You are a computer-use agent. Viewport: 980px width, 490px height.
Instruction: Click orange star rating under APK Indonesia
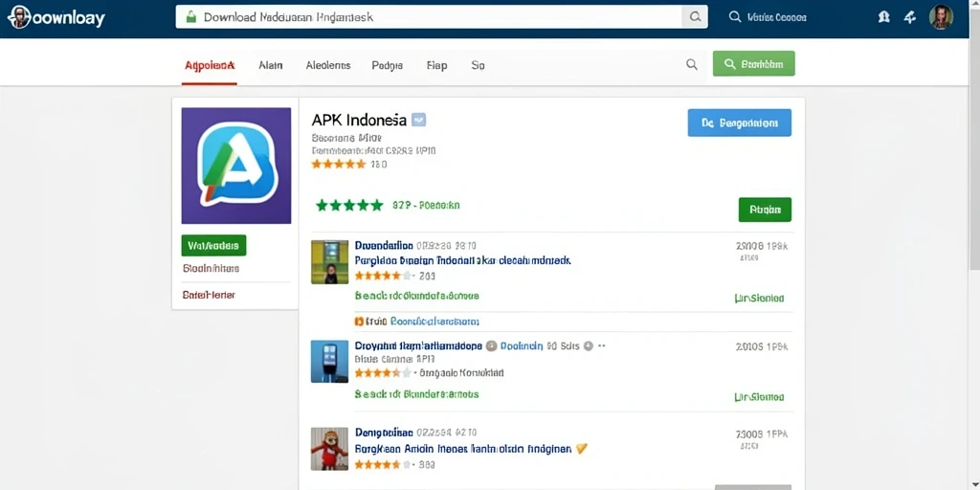[x=339, y=165]
